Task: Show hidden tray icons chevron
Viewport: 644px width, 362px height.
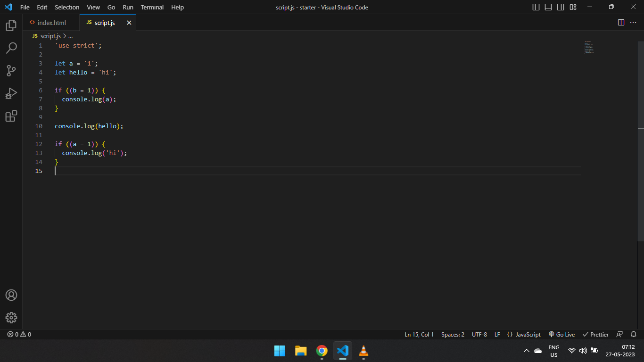Action: (x=527, y=351)
